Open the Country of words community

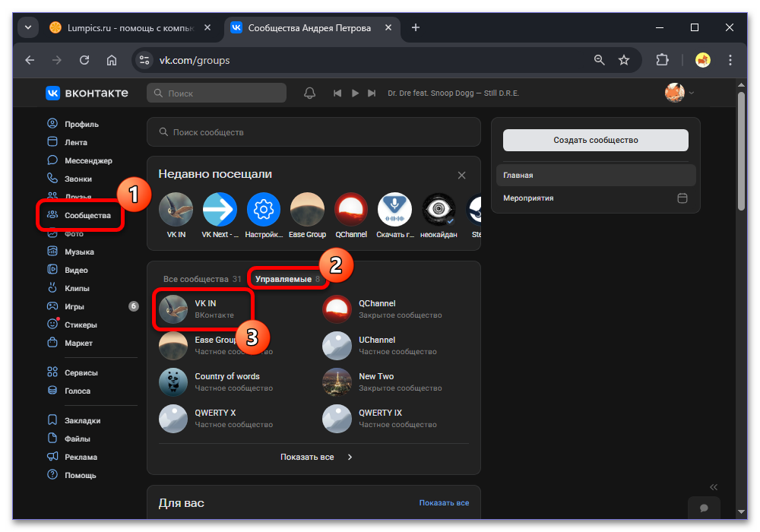coord(217,382)
